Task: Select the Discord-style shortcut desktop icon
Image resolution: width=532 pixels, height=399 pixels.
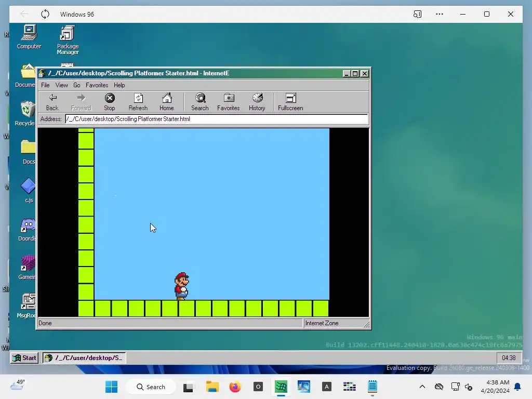Action: point(27,229)
